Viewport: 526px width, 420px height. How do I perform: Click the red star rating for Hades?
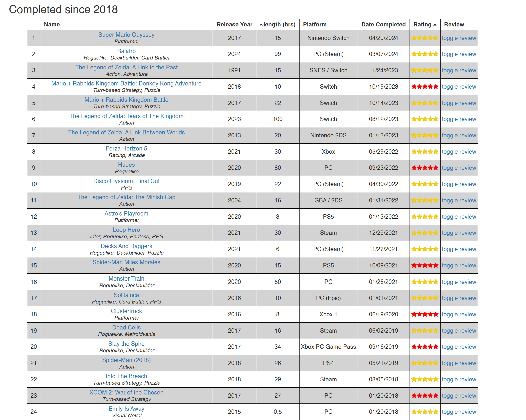424,168
